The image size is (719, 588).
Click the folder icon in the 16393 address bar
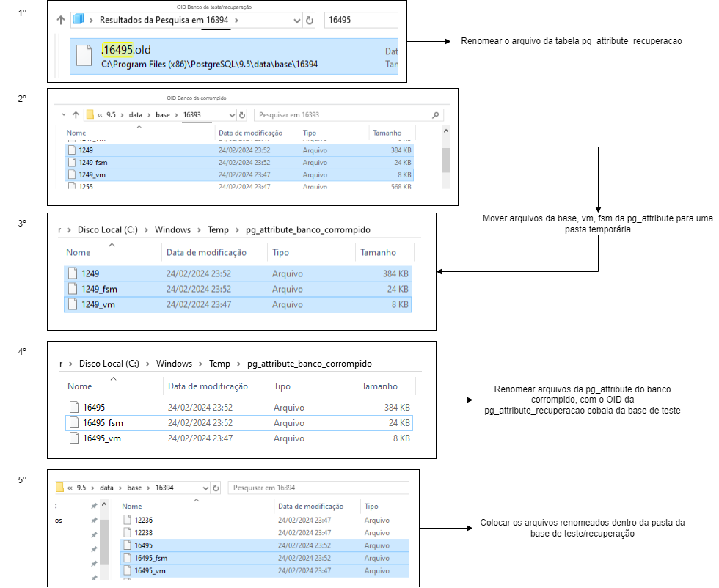pos(90,114)
